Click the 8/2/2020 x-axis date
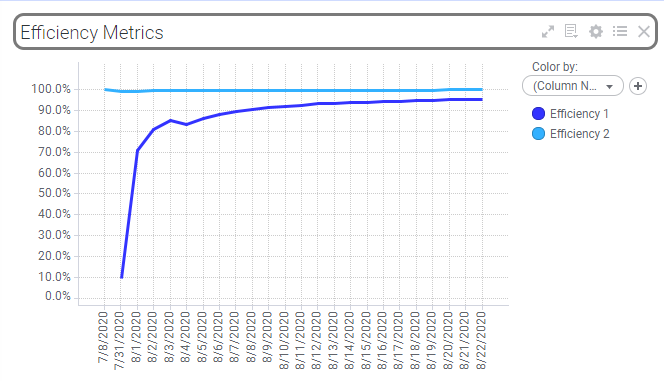 click(x=153, y=337)
